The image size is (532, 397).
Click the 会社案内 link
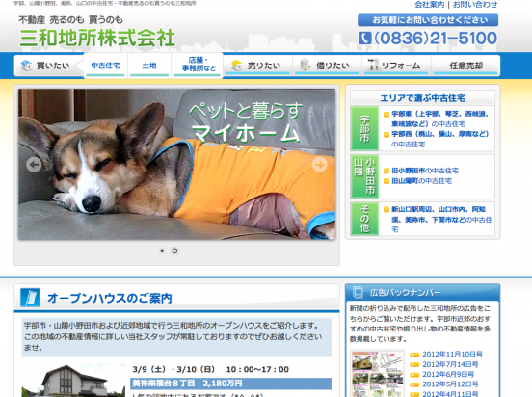[429, 5]
